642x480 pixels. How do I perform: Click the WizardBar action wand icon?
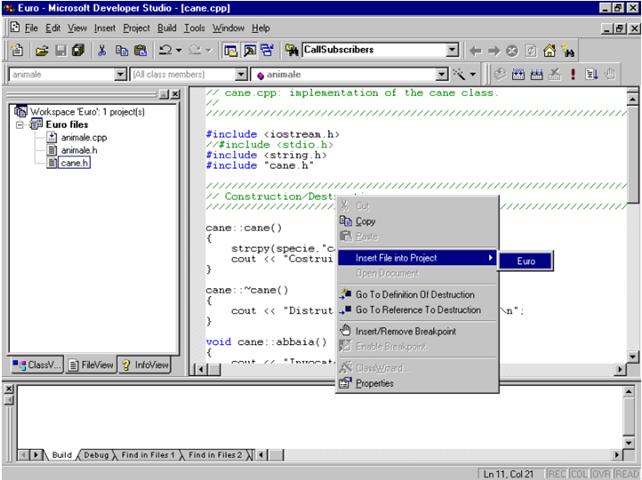click(459, 75)
